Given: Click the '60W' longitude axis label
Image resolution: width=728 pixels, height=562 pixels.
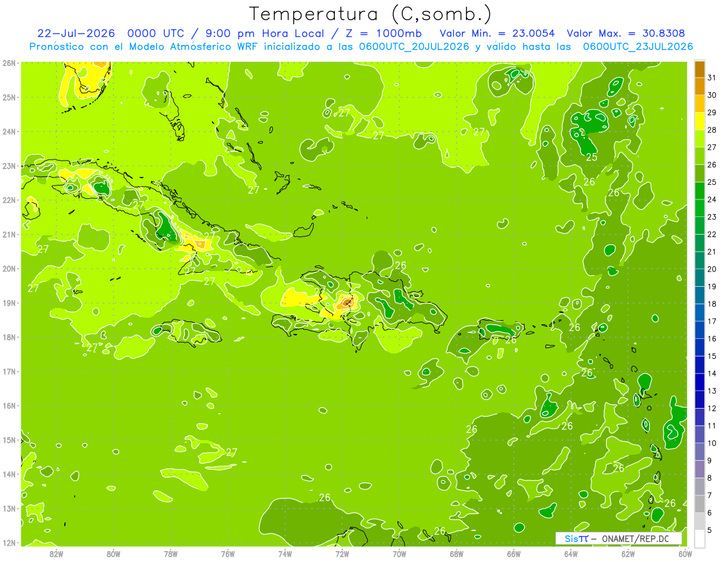Looking at the screenshot, I should [685, 554].
